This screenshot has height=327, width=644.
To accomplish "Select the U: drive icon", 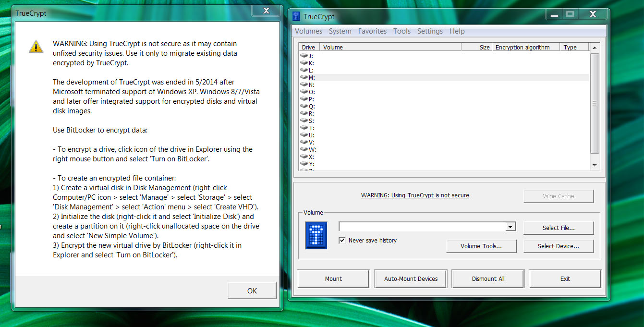I will (x=304, y=135).
